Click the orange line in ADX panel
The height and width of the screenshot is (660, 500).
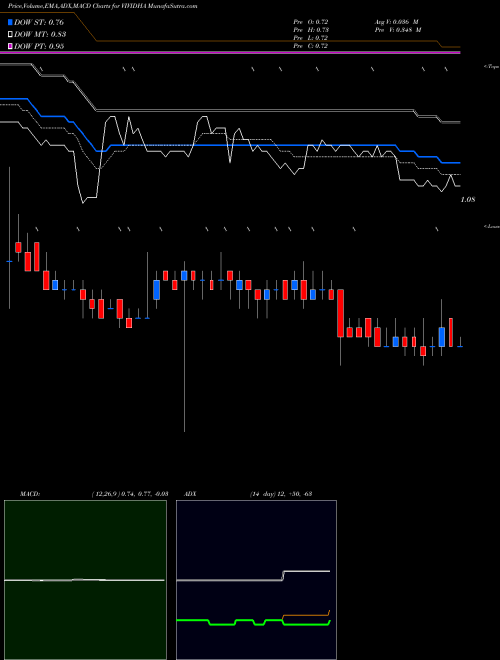[x=306, y=615]
